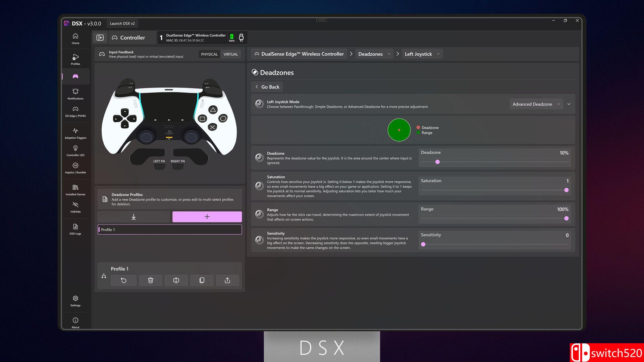This screenshot has width=644, height=362.
Task: Open Haptics | Rumble settings
Action: point(75,168)
